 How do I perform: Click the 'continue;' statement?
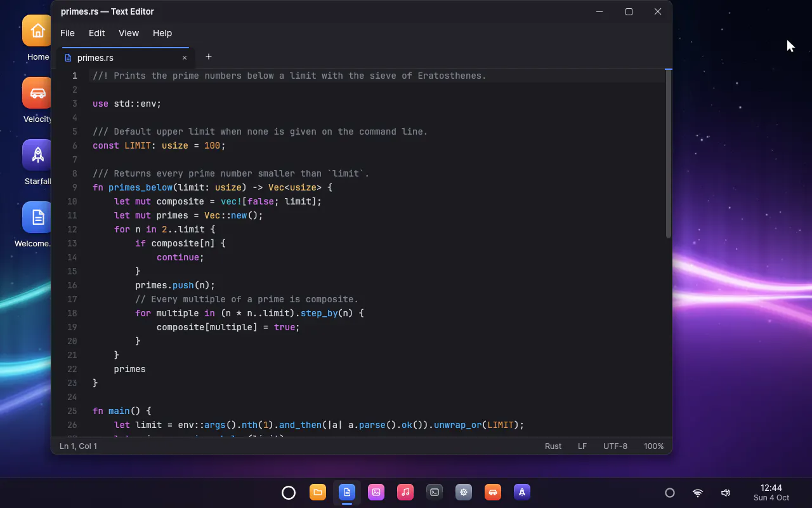[181, 257]
